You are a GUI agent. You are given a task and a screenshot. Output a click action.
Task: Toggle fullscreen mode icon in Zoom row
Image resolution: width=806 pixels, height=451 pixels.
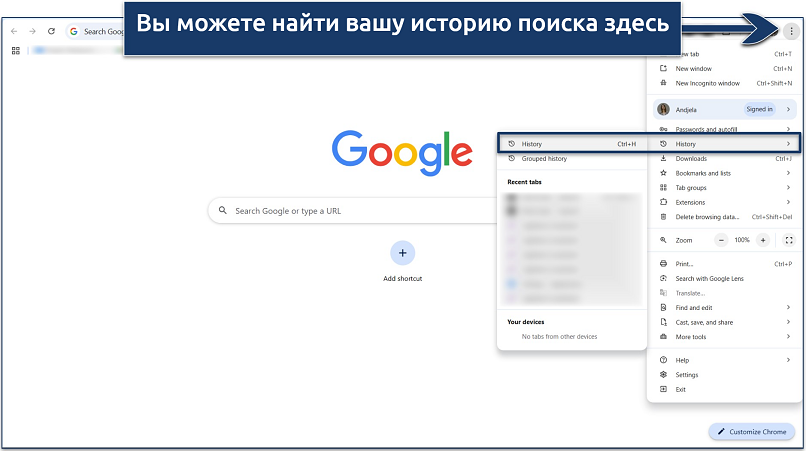(x=788, y=240)
